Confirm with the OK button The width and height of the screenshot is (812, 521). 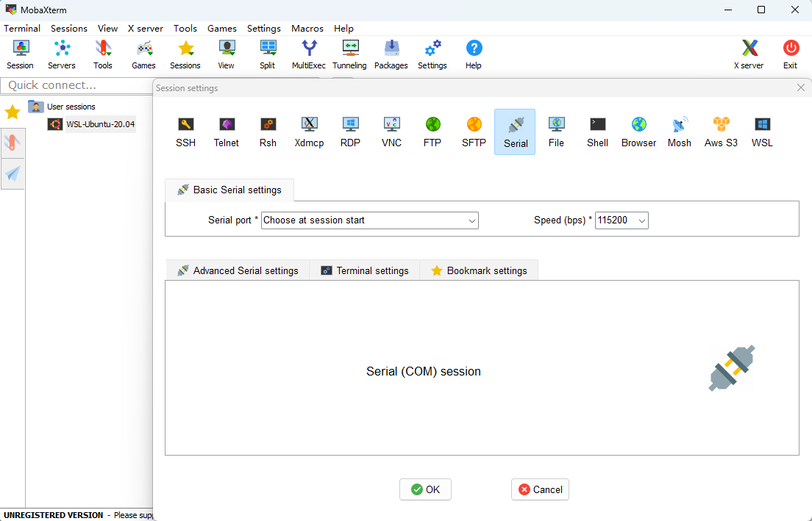(425, 489)
